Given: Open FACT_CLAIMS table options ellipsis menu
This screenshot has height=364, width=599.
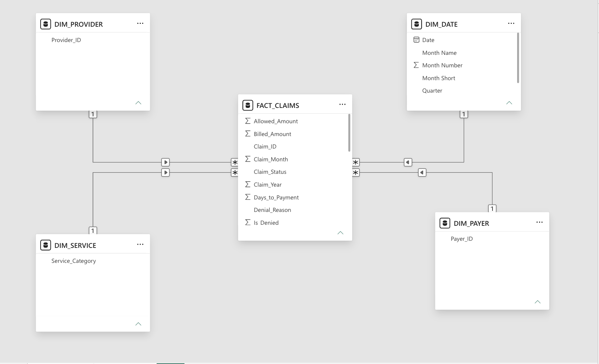Looking at the screenshot, I should tap(342, 105).
